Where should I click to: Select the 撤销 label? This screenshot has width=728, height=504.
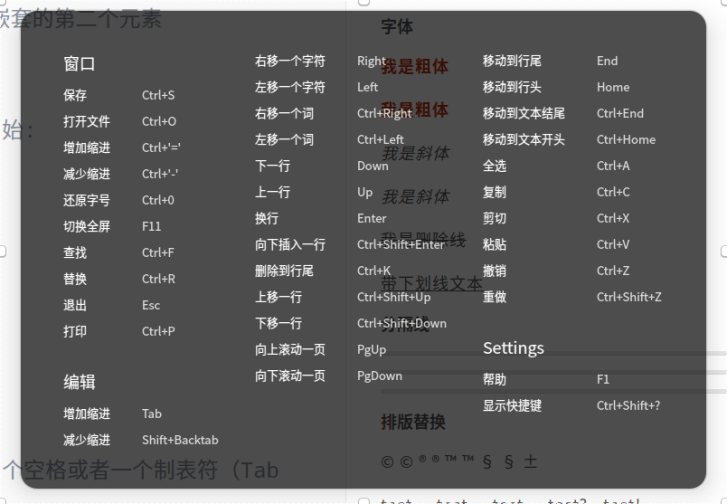(x=494, y=271)
